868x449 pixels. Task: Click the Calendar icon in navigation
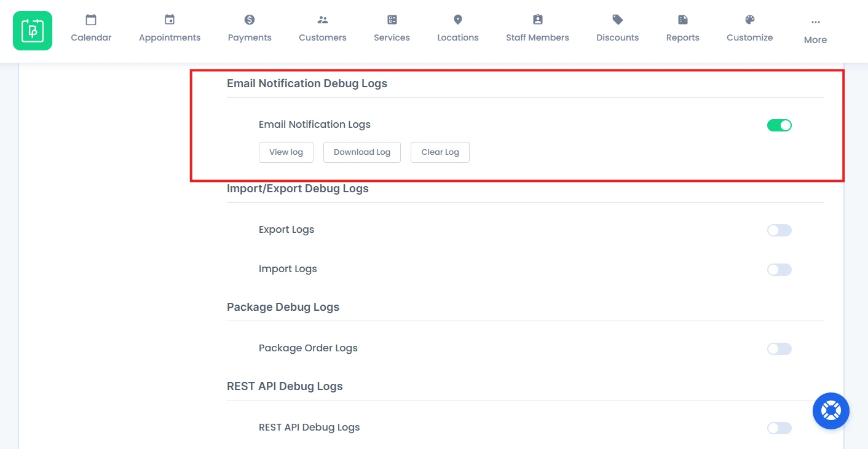tap(91, 20)
